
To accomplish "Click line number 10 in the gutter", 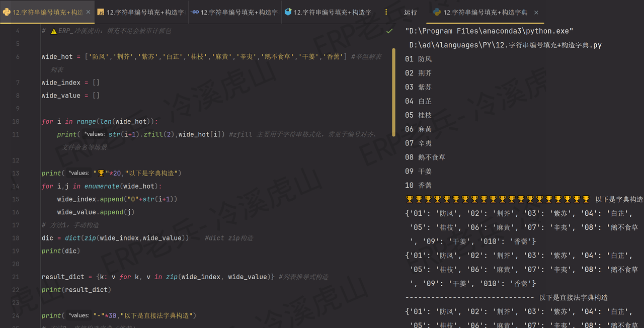I will pos(15,121).
